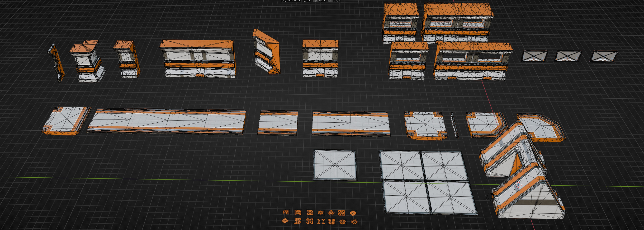The height and width of the screenshot is (230, 644).
Task: Select the thin wall-profile slice at far left
Action: [x=56, y=63]
